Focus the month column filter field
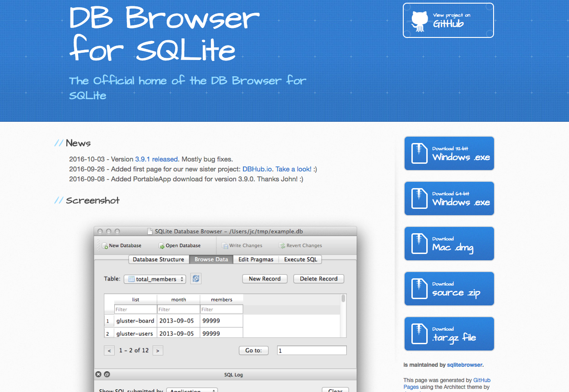Image resolution: width=569 pixels, height=392 pixels. [x=178, y=309]
